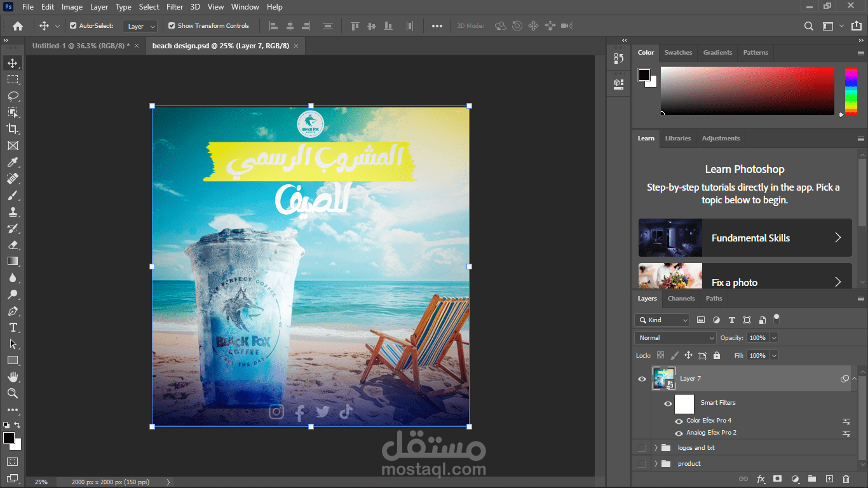The width and height of the screenshot is (868, 488).
Task: Open Fundamental Skills tutorials chevron
Action: coord(838,238)
